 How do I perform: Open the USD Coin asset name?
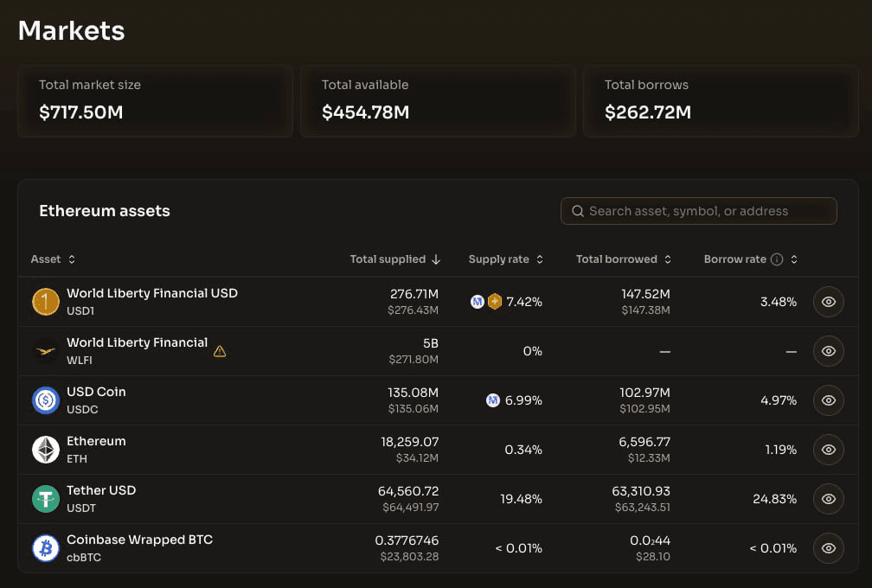click(x=96, y=392)
